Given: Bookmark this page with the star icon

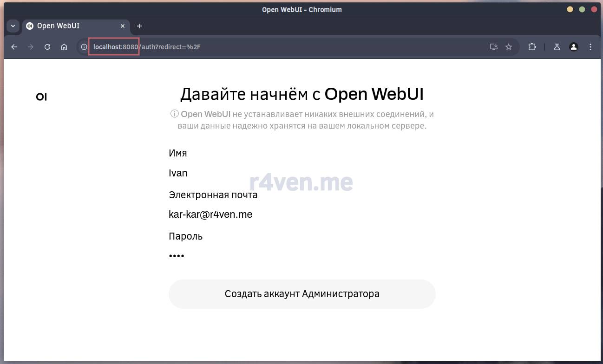Looking at the screenshot, I should (509, 47).
